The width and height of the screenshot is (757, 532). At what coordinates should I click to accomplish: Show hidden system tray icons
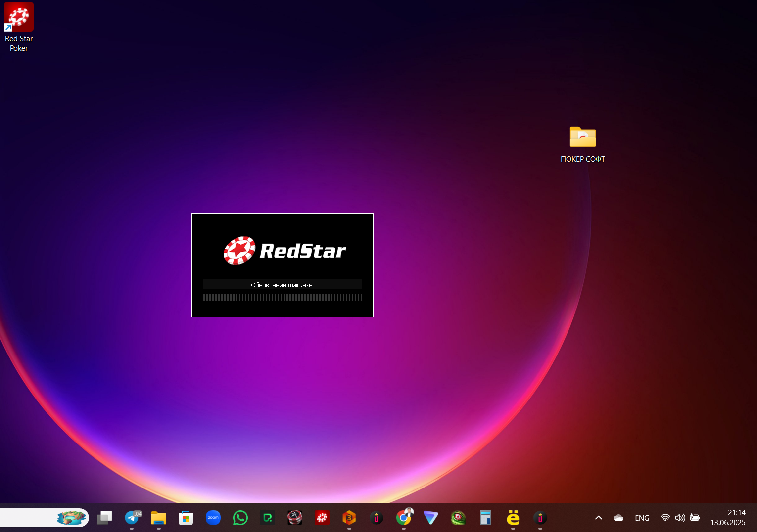(x=599, y=518)
